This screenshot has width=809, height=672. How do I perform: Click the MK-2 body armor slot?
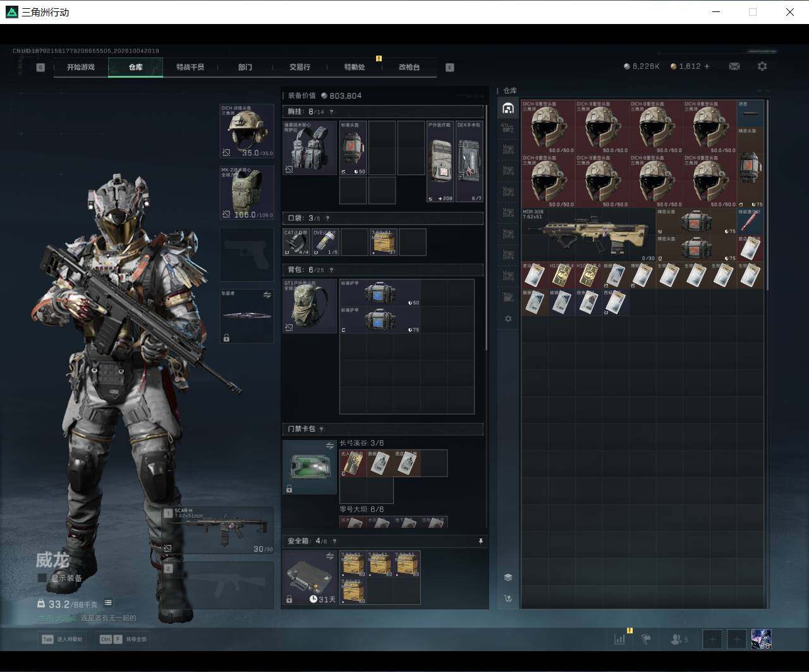click(246, 193)
